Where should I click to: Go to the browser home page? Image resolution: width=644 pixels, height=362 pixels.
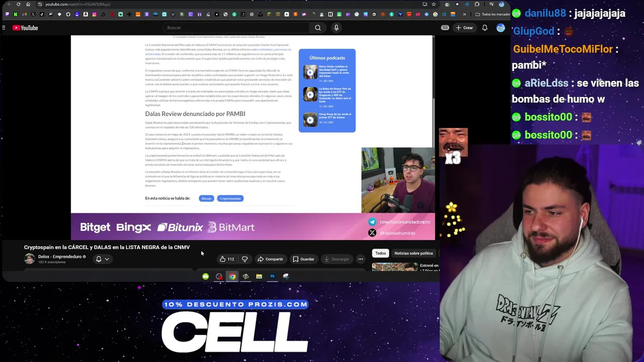coord(28,4)
